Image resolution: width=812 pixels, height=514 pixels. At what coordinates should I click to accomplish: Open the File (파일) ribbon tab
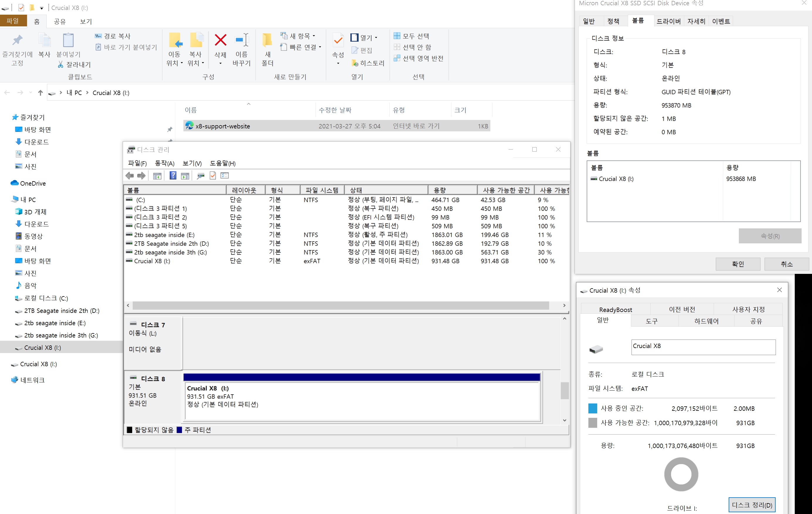13,21
